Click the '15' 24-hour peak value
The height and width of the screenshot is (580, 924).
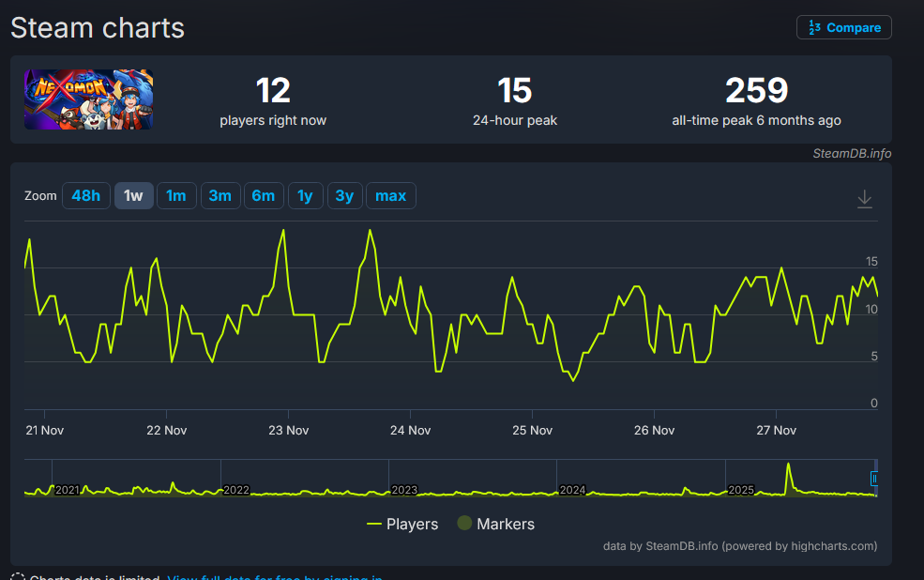tap(514, 91)
